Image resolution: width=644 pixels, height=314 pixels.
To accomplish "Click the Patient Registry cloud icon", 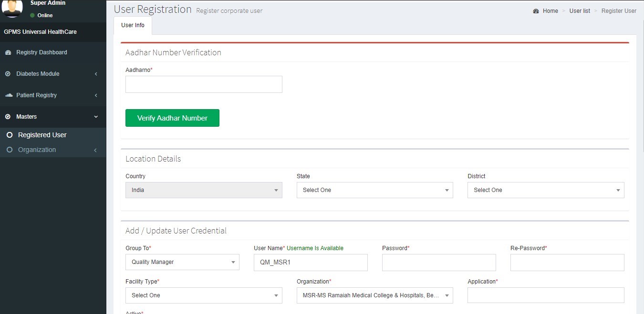I will click(9, 95).
